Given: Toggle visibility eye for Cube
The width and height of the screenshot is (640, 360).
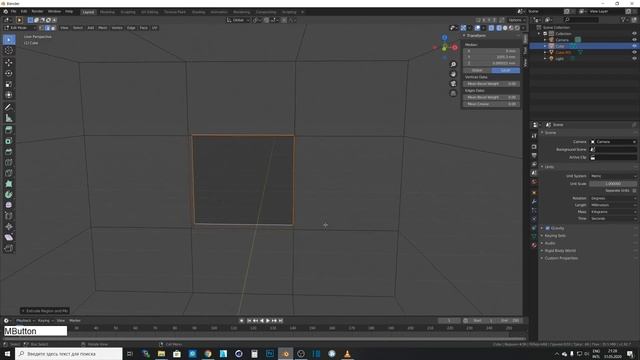Looking at the screenshot, I should (x=634, y=46).
